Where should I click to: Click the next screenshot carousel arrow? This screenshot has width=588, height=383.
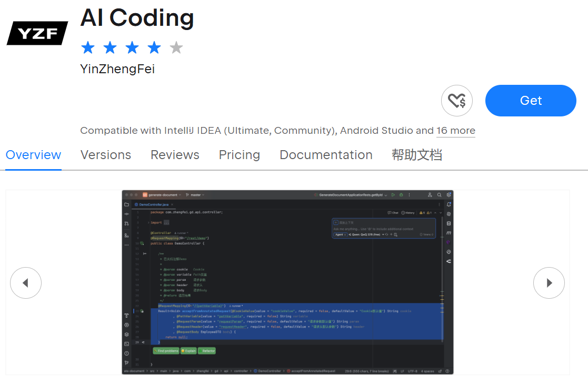[x=549, y=283]
